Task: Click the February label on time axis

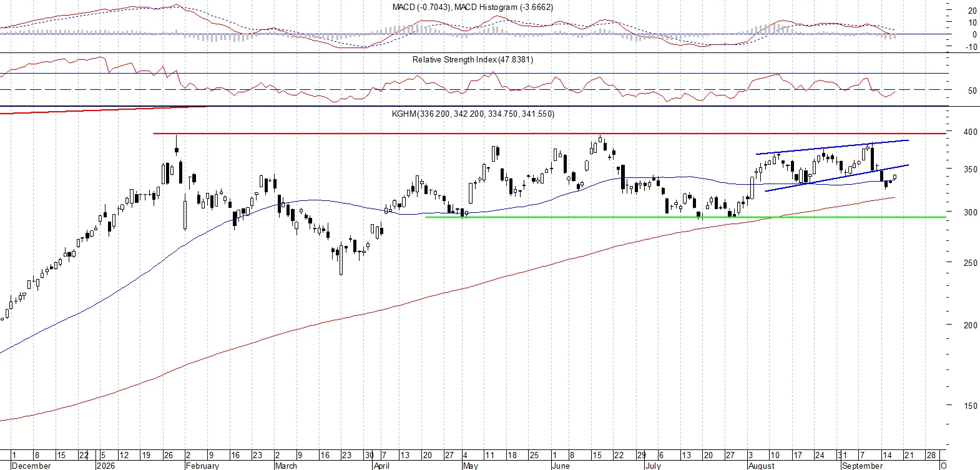Action: (202, 466)
